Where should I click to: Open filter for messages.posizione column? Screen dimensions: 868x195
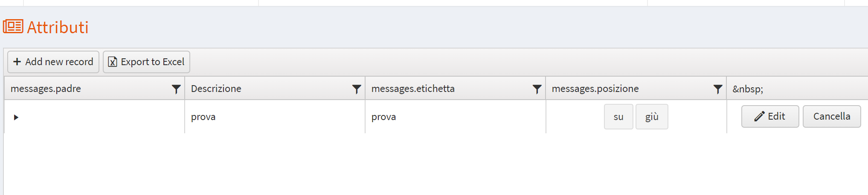718,89
